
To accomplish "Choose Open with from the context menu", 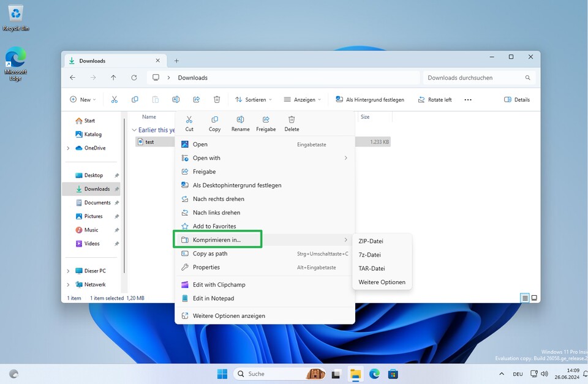I will [205, 157].
